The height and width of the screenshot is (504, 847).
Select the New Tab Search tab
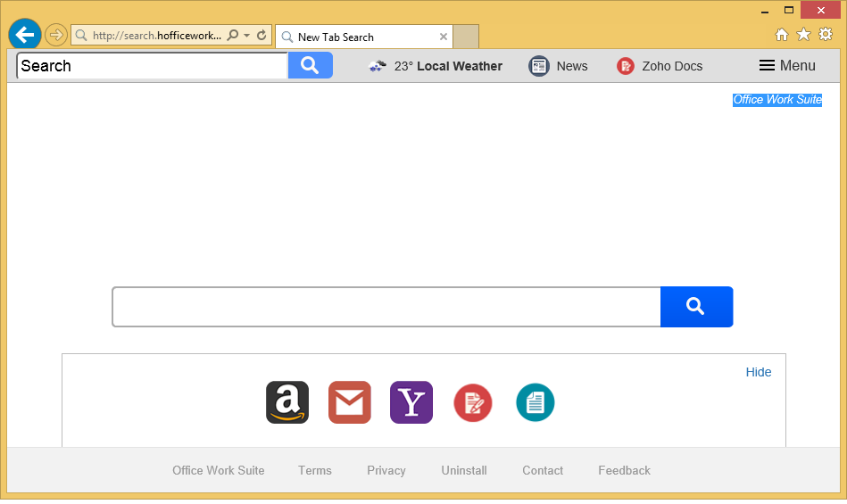tap(357, 37)
